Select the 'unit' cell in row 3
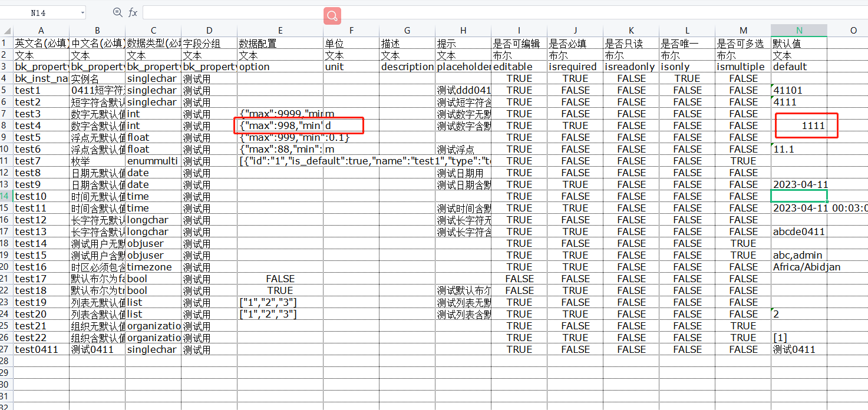Viewport: 868px width, 410px height. click(x=351, y=67)
